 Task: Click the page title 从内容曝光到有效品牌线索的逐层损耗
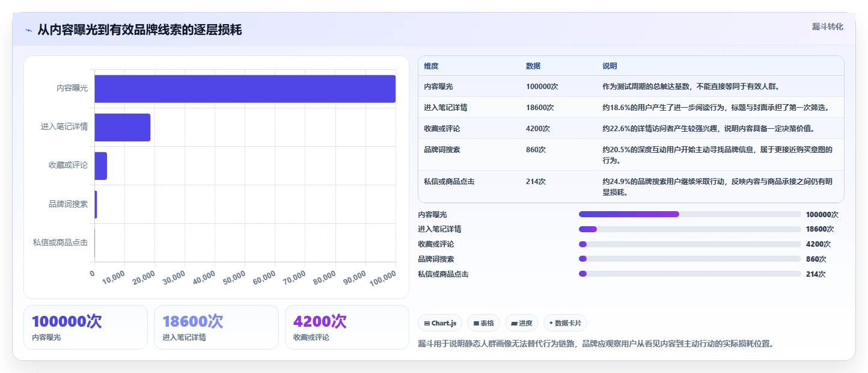[139, 30]
